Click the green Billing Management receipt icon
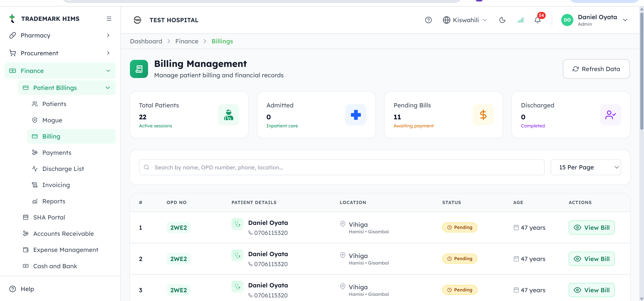Viewport: 644px width, 301px height. [139, 69]
